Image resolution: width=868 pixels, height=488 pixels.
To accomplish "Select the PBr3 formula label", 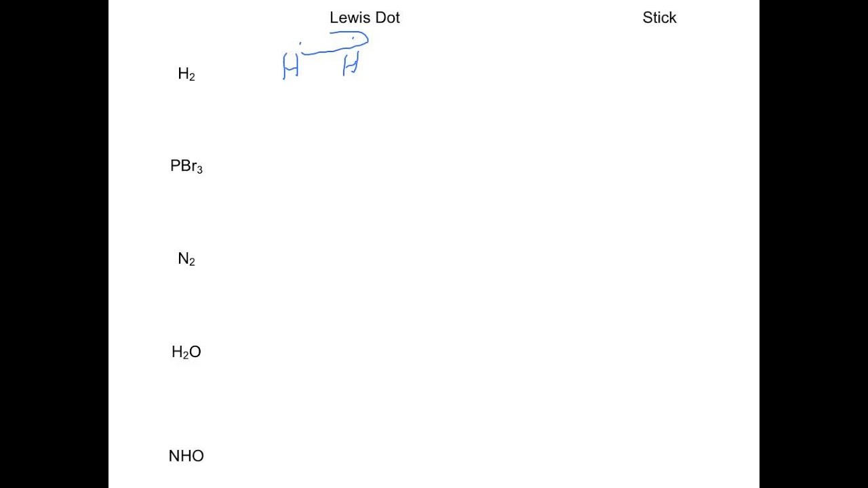I will pyautogui.click(x=186, y=166).
